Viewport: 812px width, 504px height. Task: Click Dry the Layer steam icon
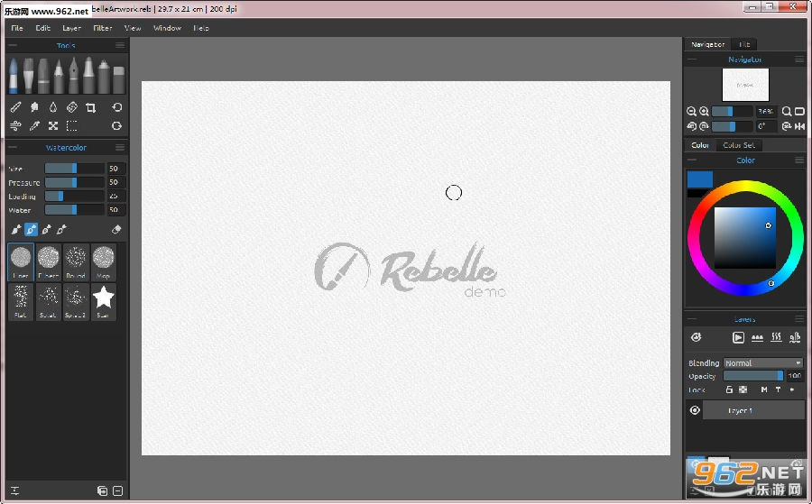point(776,337)
